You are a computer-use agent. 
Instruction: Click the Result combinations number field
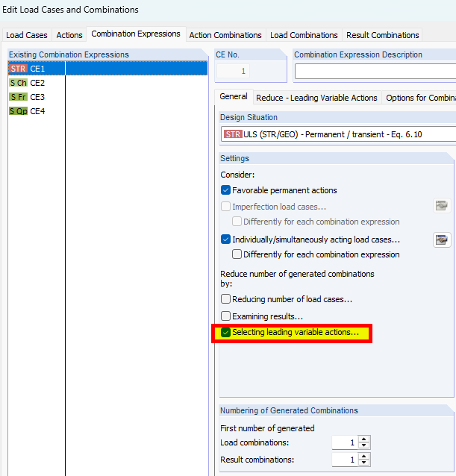(346, 460)
